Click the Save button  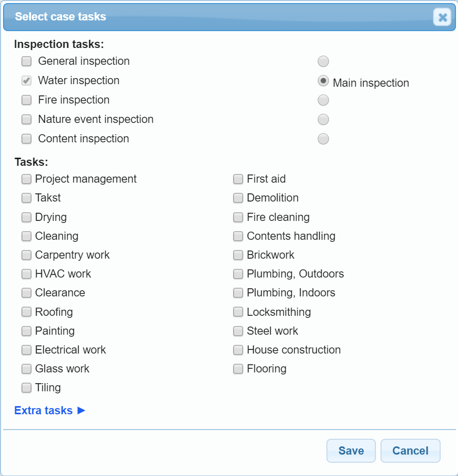point(351,450)
